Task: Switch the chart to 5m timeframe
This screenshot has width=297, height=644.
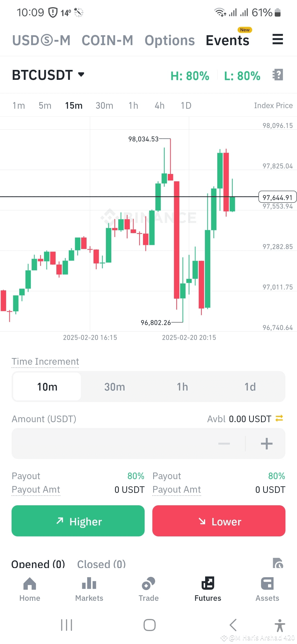Action: point(45,105)
